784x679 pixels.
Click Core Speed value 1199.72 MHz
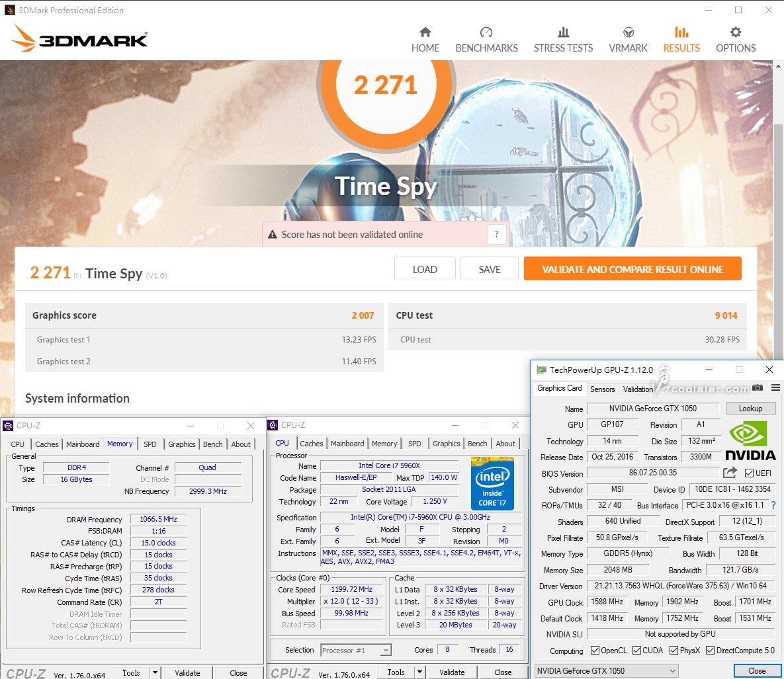[x=351, y=589]
